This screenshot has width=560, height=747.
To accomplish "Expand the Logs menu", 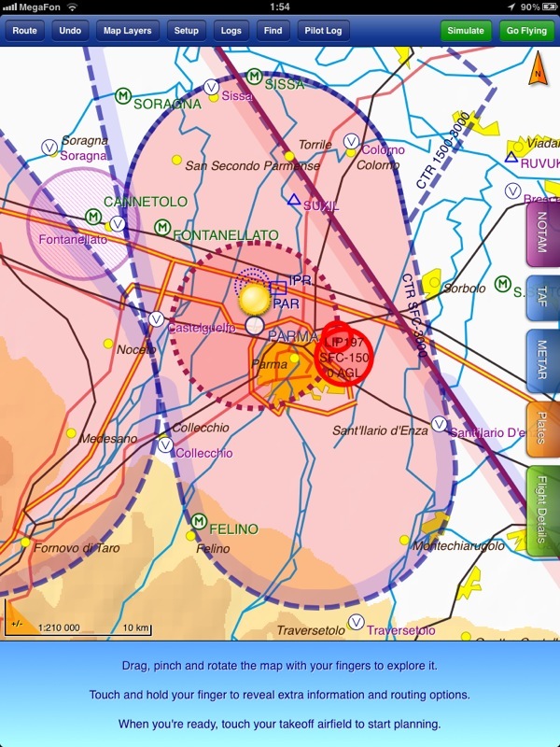I will (x=231, y=31).
